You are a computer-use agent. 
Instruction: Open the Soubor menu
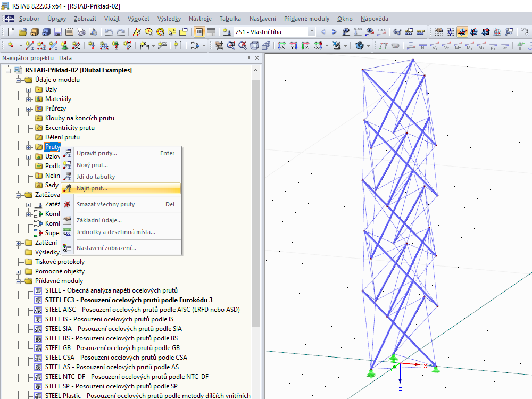[29, 19]
